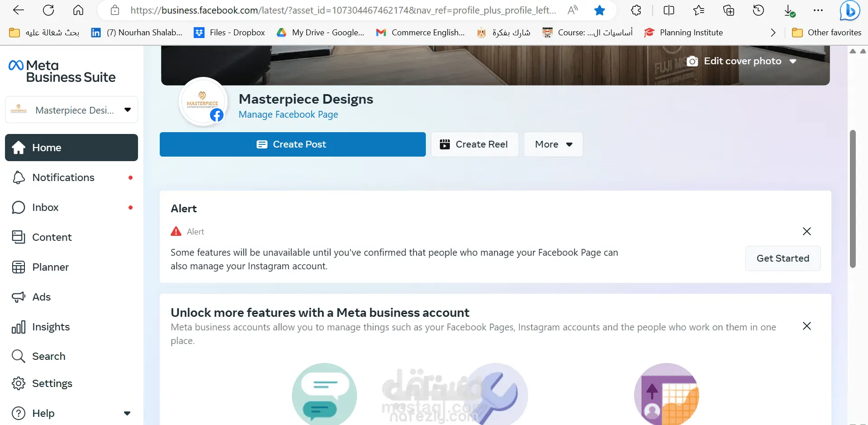Screen dimensions: 868x425
Task: Open Notifications in the sidebar
Action: coord(63,177)
